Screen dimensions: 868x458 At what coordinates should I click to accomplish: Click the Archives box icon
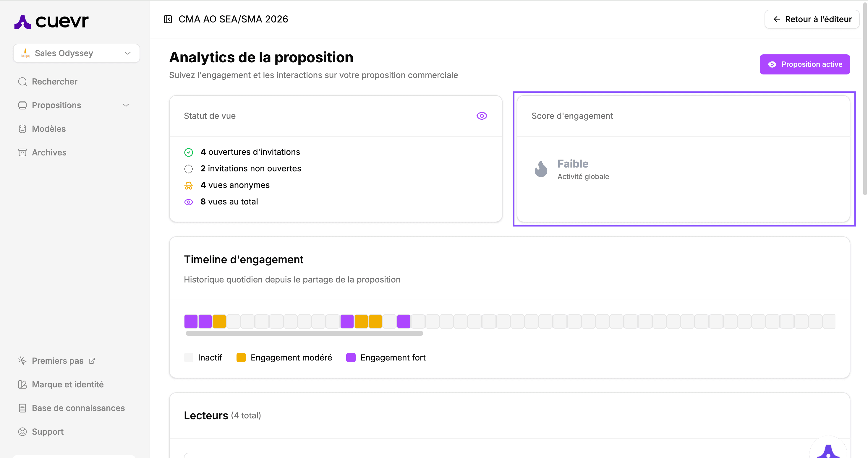pyautogui.click(x=22, y=152)
